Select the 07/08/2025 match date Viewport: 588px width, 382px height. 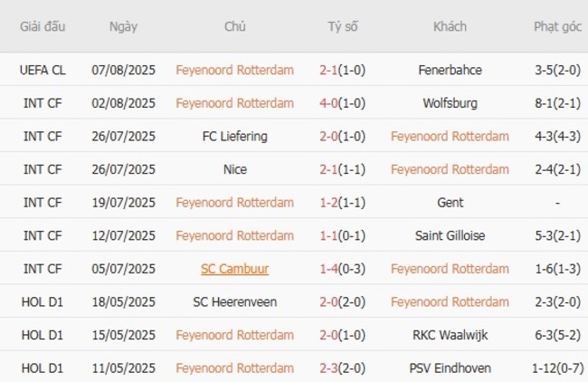[x=123, y=70]
